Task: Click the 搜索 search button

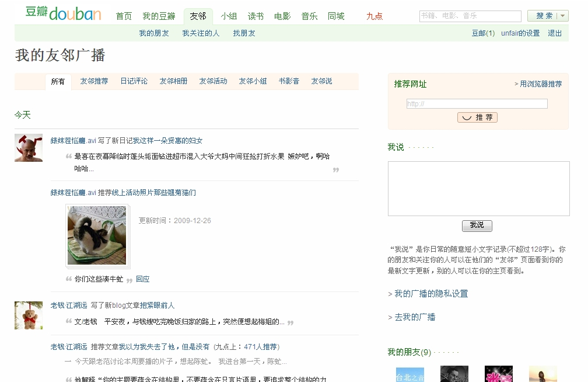Action: tap(544, 16)
